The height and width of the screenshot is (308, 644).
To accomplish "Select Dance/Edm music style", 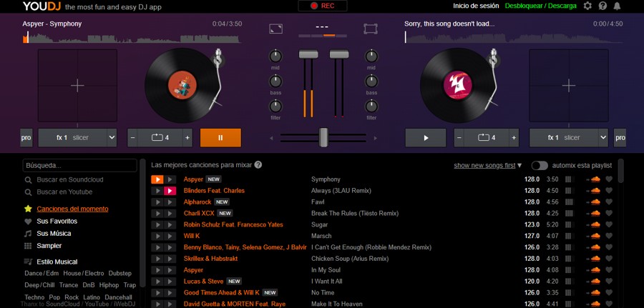I will 42,273.
